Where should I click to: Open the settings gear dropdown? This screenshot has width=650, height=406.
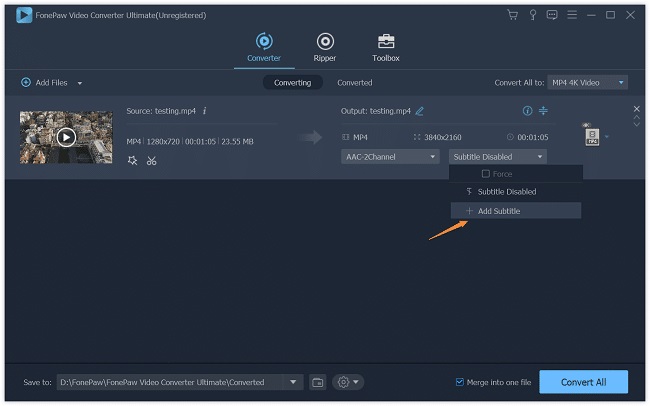(348, 382)
